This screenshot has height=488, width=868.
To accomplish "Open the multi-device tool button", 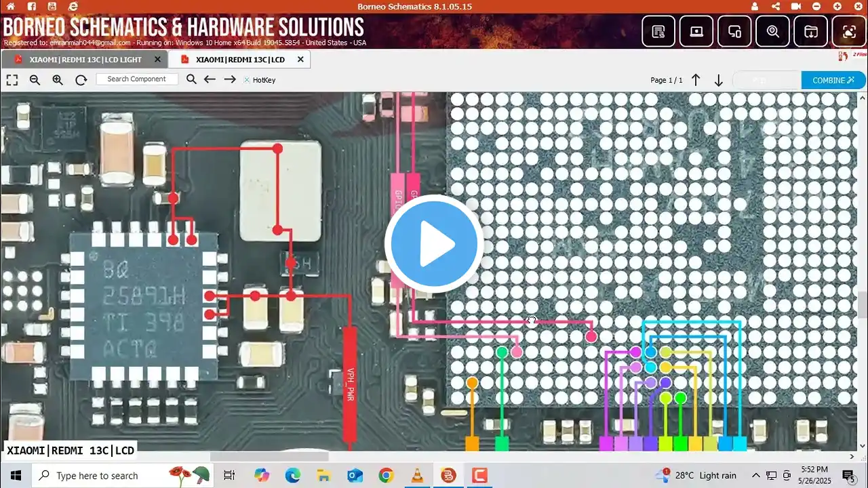I will [x=734, y=31].
